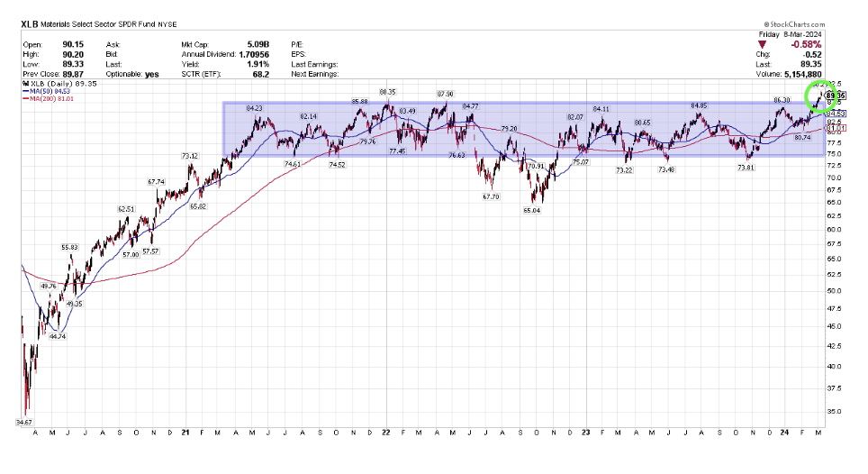This screenshot has width=868, height=474.
Task: Click the 88.35 peak price label
Action: (x=387, y=92)
